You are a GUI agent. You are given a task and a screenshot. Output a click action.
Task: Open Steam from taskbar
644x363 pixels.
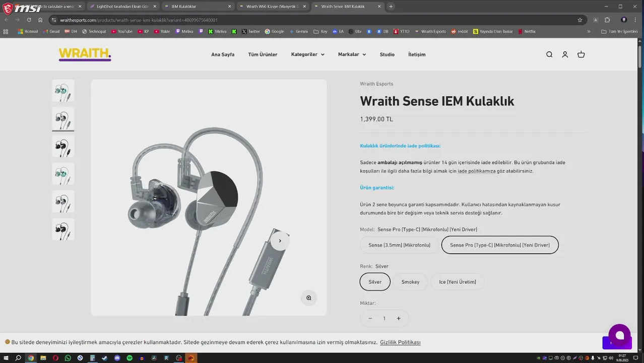[105, 358]
